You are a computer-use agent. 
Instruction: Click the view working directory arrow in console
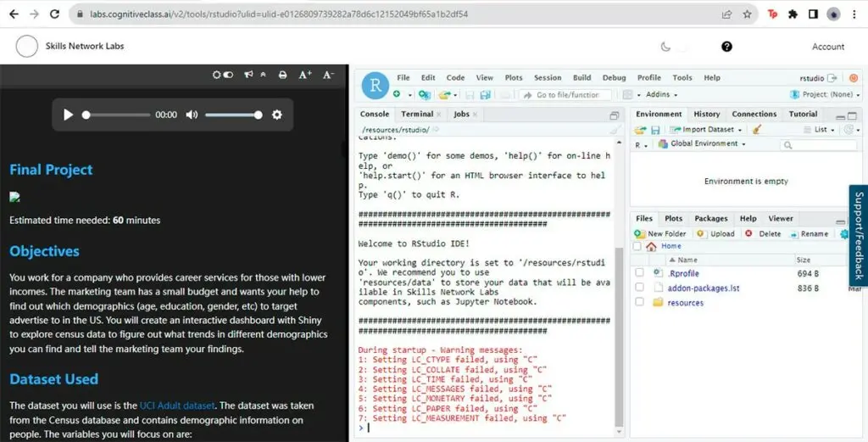click(x=436, y=130)
